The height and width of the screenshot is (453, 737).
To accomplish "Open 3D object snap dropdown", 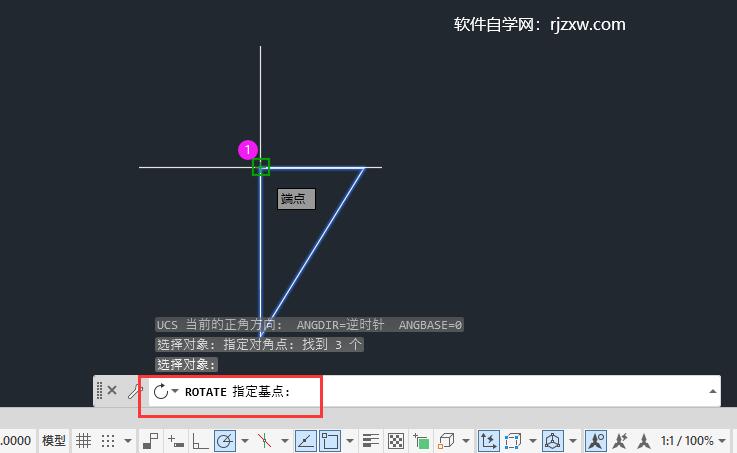I will point(465,441).
